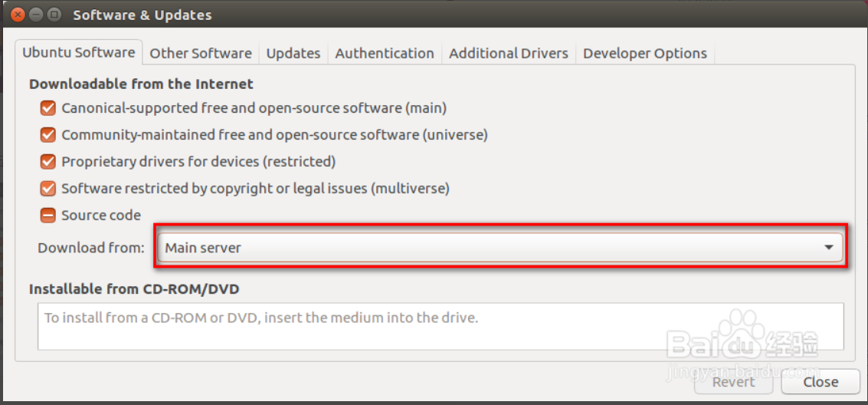Minimize the Software & Updates window
This screenshot has height=405, width=868.
pyautogui.click(x=36, y=15)
